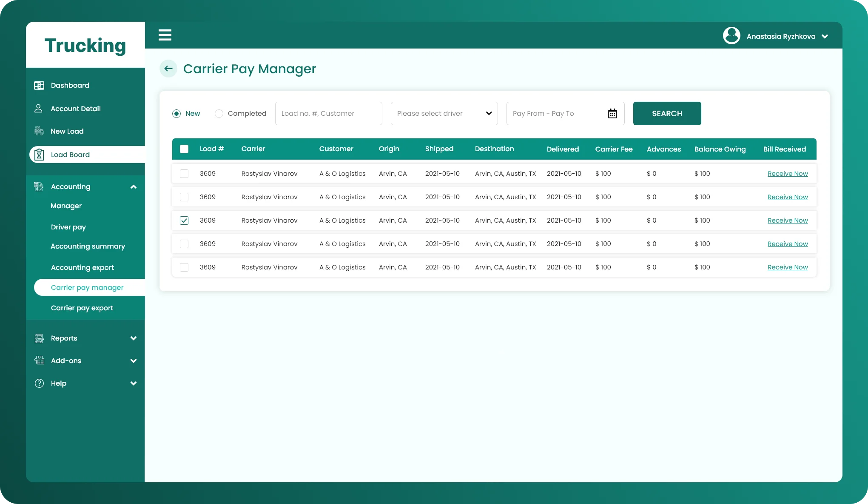Viewport: 868px width, 504px height.
Task: Open Load Board menu item
Action: (x=87, y=155)
